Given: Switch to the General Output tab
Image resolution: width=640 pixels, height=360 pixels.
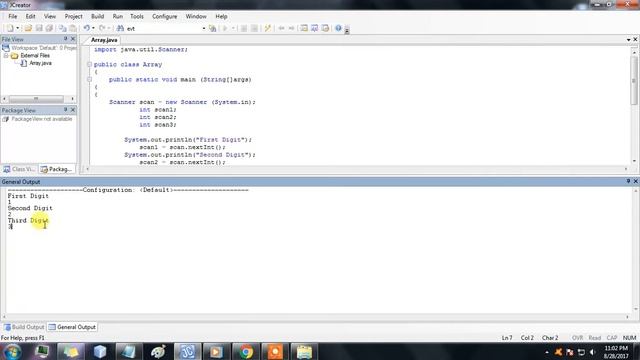Looking at the screenshot, I should (x=72, y=327).
